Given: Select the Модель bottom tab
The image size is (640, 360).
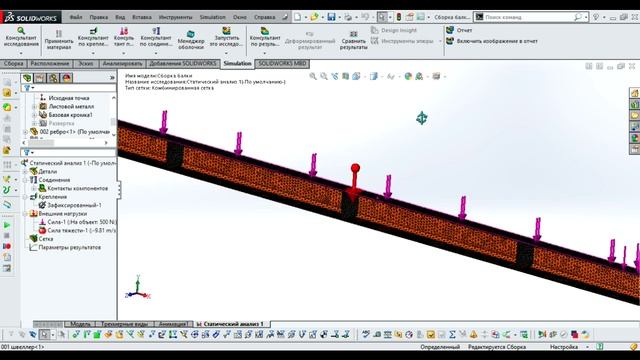Looking at the screenshot, I should [80, 324].
